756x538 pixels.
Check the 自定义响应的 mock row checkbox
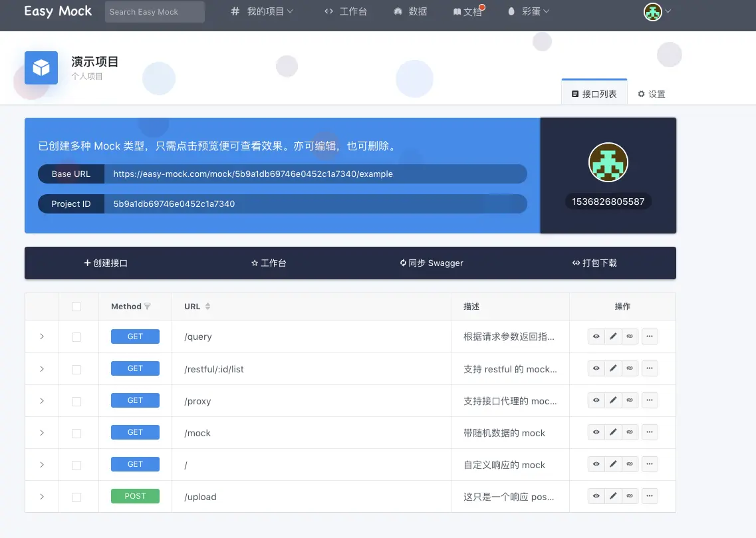[x=76, y=466]
